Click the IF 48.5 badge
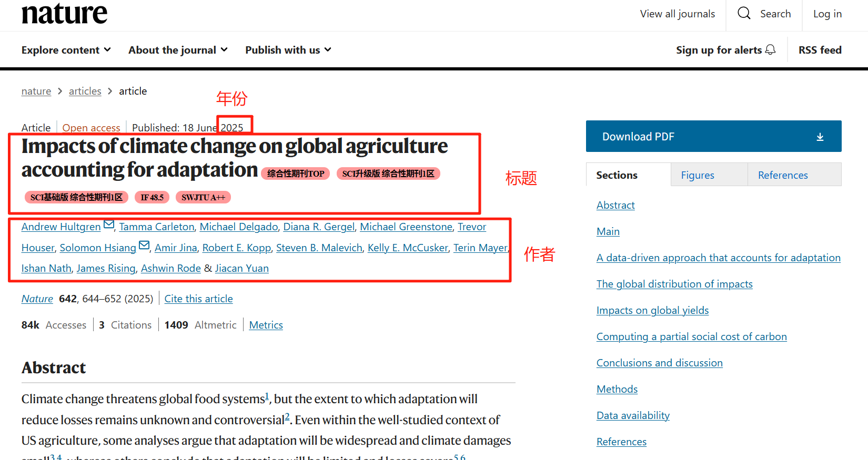 click(x=152, y=197)
